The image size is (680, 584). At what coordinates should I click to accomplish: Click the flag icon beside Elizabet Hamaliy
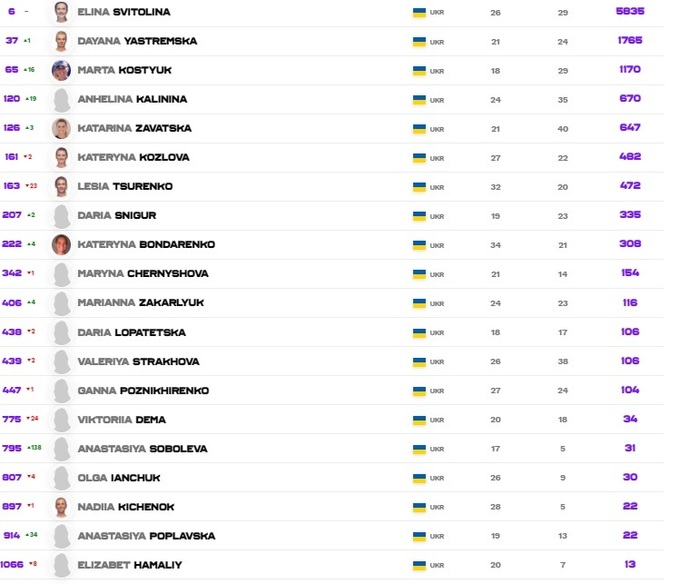click(420, 565)
